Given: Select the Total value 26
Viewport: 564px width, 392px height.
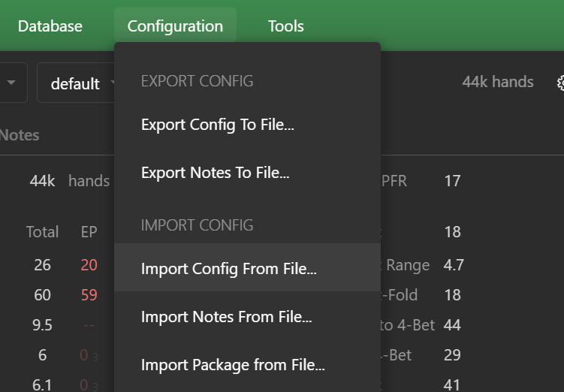Looking at the screenshot, I should tap(43, 265).
